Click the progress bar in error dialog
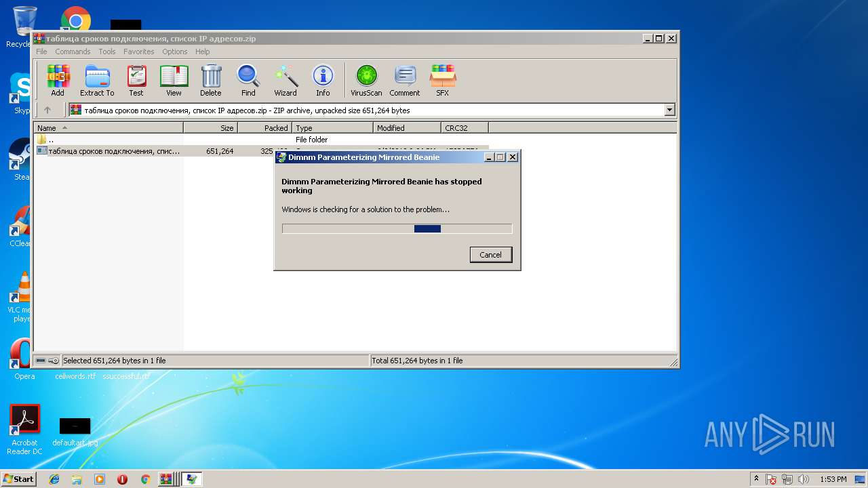The height and width of the screenshot is (488, 868). coord(397,228)
